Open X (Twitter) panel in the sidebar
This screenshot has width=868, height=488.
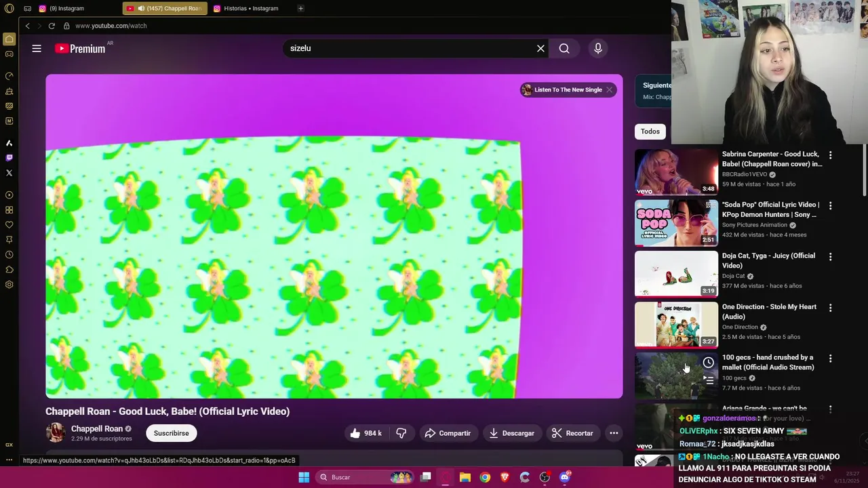[9, 173]
